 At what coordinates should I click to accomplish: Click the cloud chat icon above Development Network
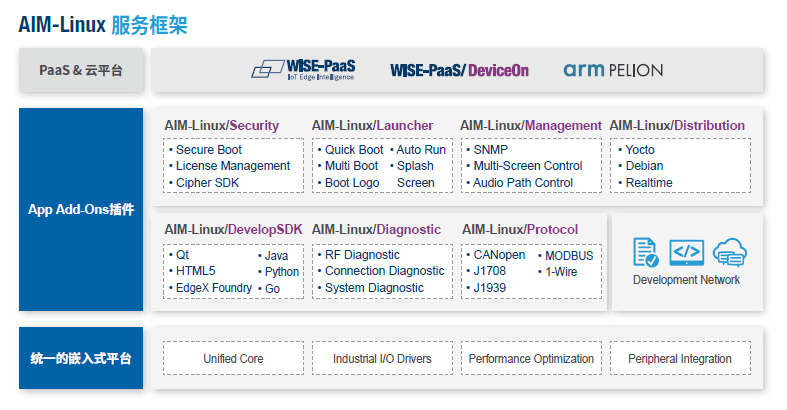(x=729, y=252)
